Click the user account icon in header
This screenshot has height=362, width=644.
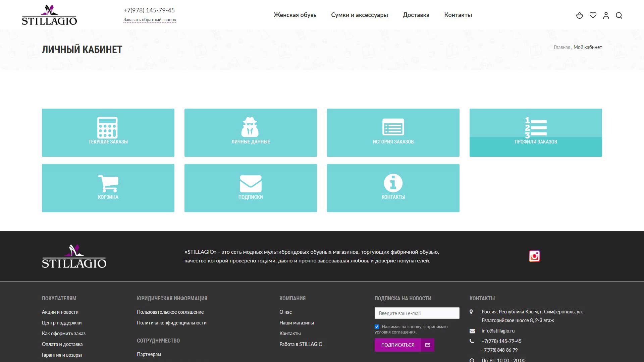coord(606,15)
